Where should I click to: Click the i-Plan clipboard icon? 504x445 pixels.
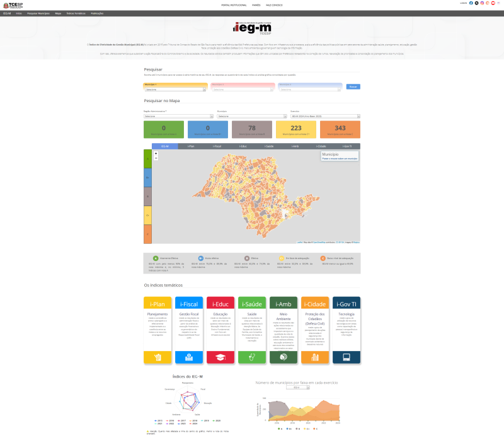(157, 357)
